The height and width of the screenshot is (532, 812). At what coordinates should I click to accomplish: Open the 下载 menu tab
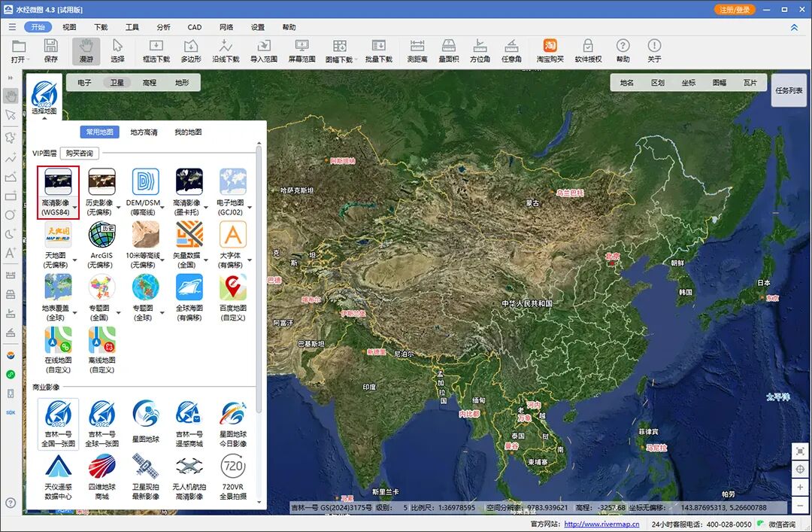click(x=101, y=27)
